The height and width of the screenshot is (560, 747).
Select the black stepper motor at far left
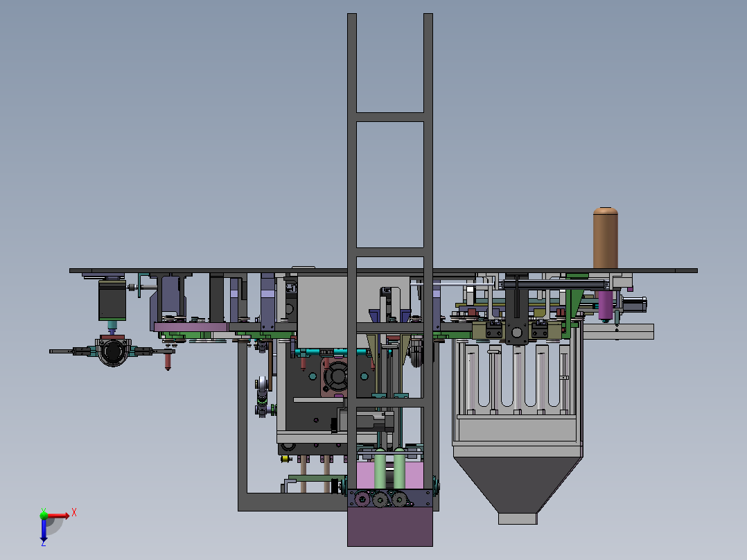point(112,300)
